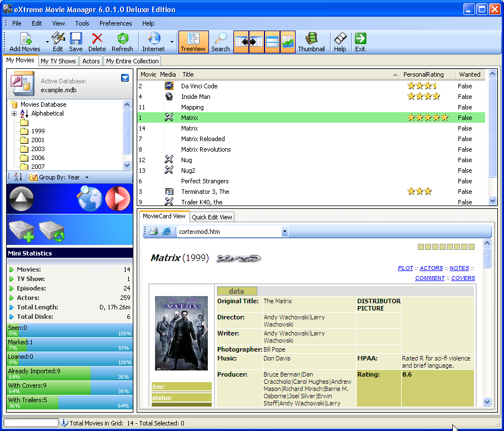Save the database with Save icon
This screenshot has height=431, width=504.
click(x=76, y=42)
